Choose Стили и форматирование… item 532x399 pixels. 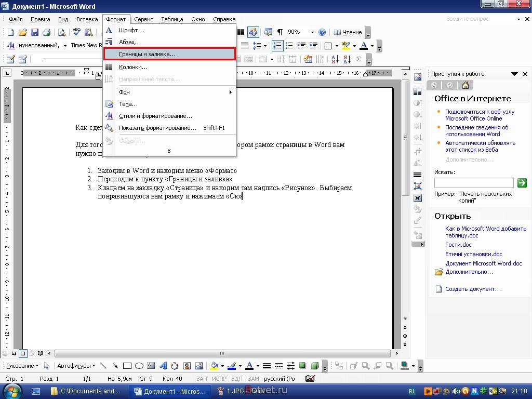tap(169, 116)
